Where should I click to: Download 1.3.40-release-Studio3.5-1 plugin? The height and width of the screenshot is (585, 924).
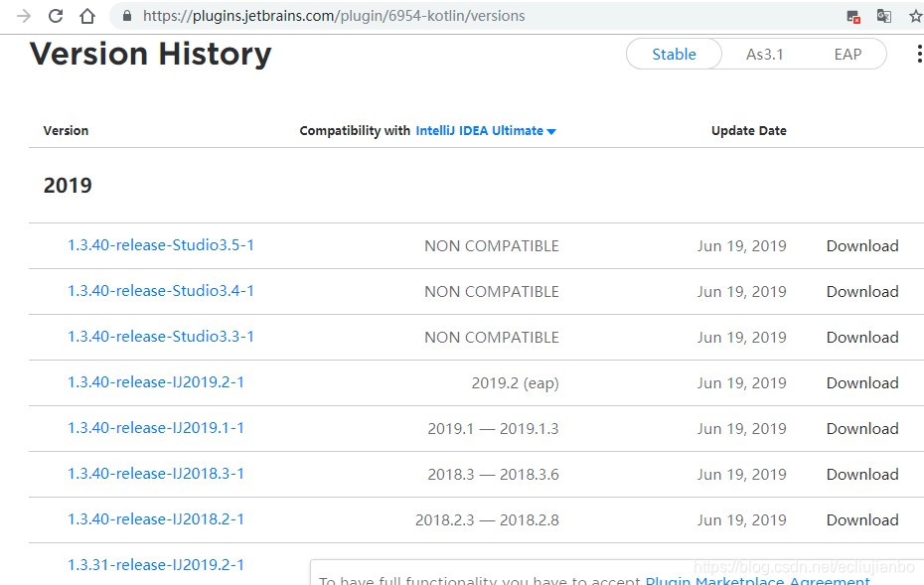tap(862, 246)
